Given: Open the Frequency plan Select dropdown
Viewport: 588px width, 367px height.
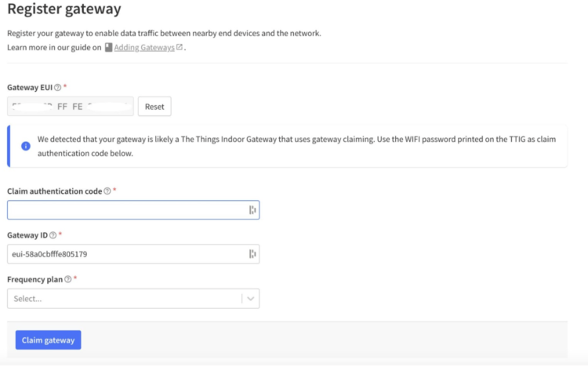Looking at the screenshot, I should pyautogui.click(x=133, y=299).
